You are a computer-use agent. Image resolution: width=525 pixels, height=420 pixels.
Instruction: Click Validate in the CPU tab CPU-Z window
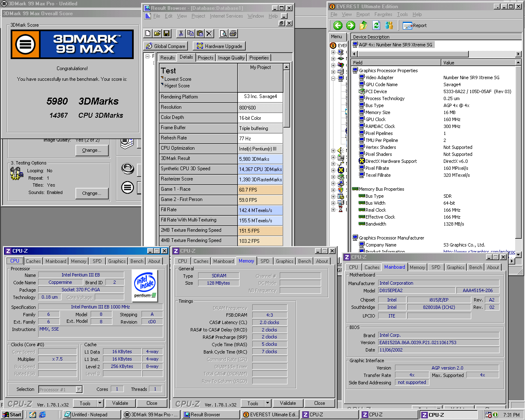(120, 403)
